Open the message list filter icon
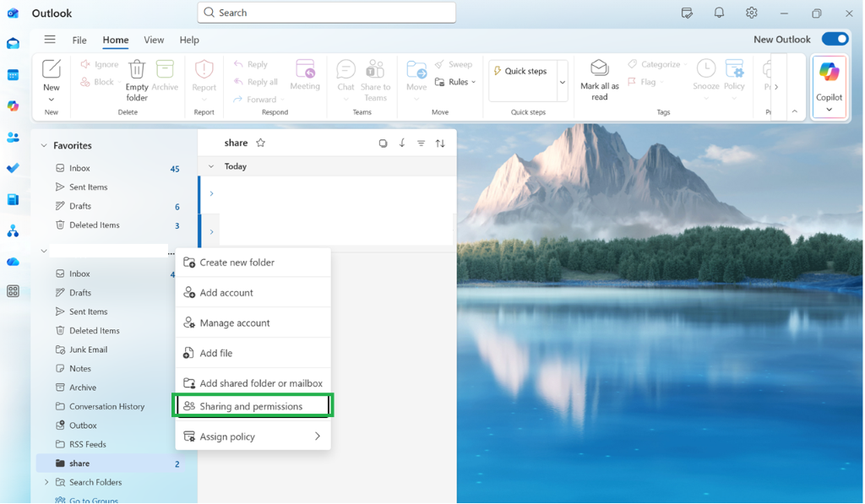The height and width of the screenshot is (504, 865). tap(421, 144)
